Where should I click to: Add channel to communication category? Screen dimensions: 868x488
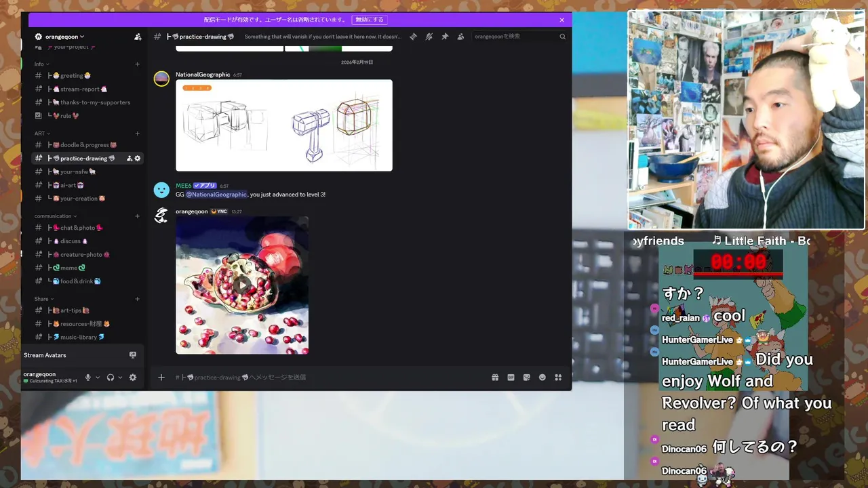(x=137, y=216)
